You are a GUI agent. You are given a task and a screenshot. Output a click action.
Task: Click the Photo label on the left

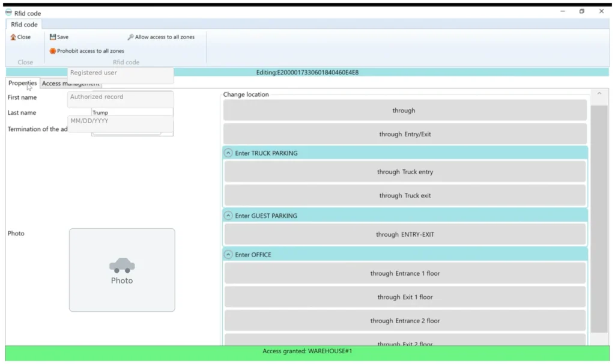(16, 234)
